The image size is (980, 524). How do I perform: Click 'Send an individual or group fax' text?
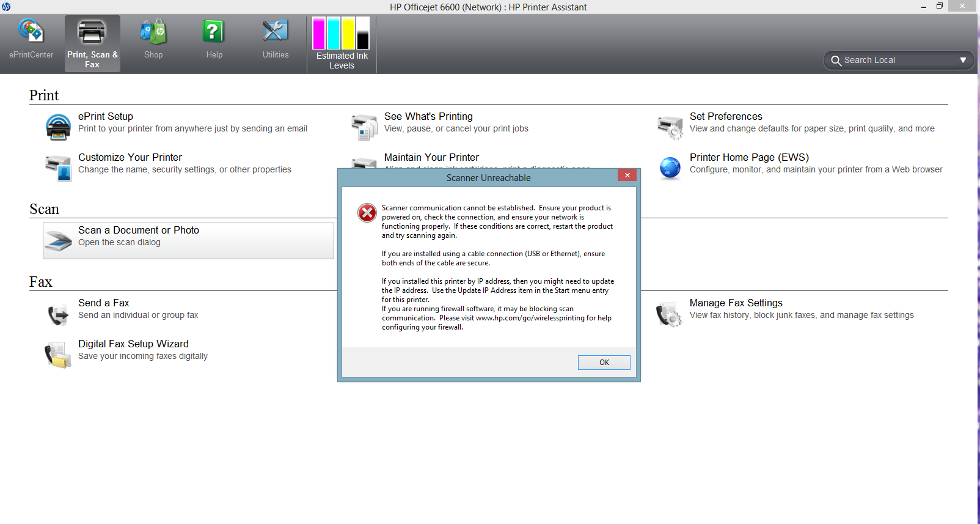coord(138,315)
